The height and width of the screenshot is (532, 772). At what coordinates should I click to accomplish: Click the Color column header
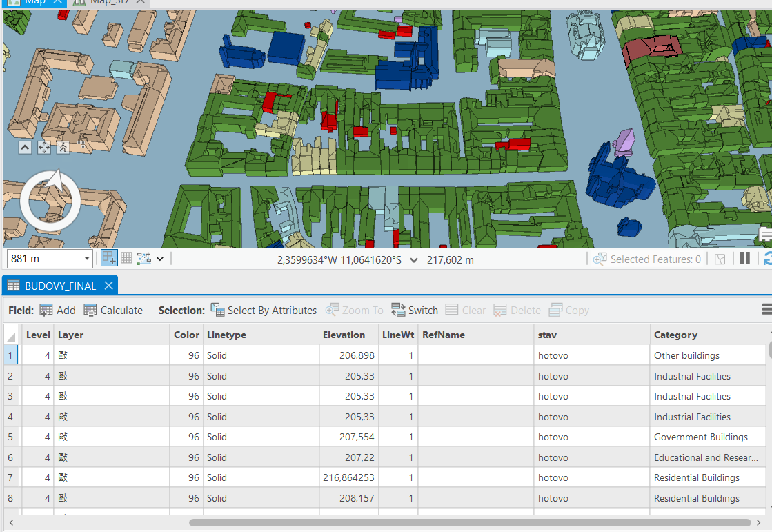pos(186,335)
